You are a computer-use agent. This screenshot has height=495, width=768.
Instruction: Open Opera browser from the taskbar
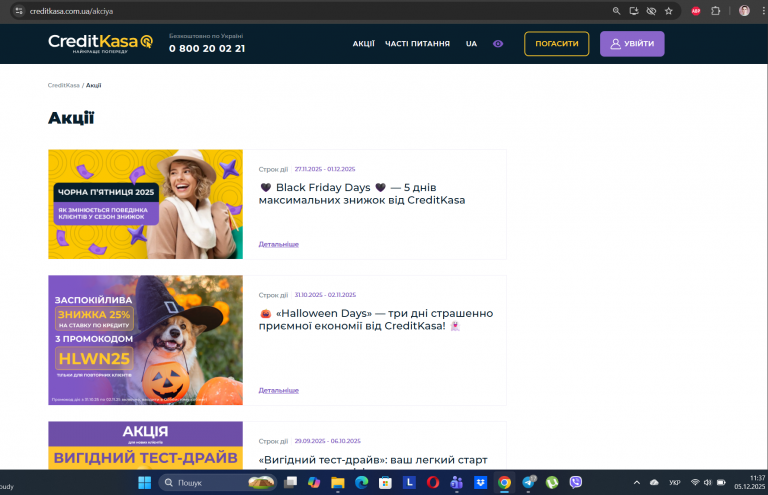coord(432,483)
